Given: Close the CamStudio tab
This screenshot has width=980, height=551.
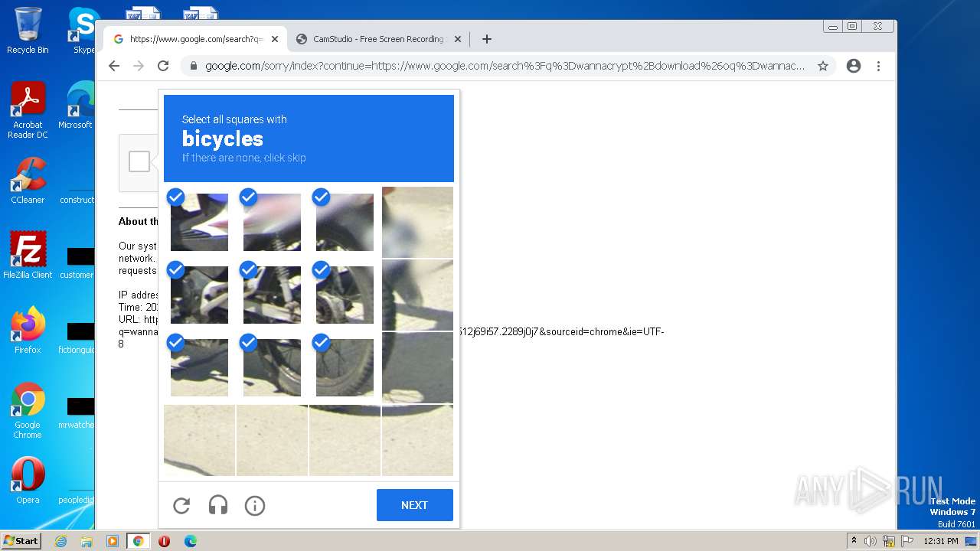Looking at the screenshot, I should [x=458, y=39].
